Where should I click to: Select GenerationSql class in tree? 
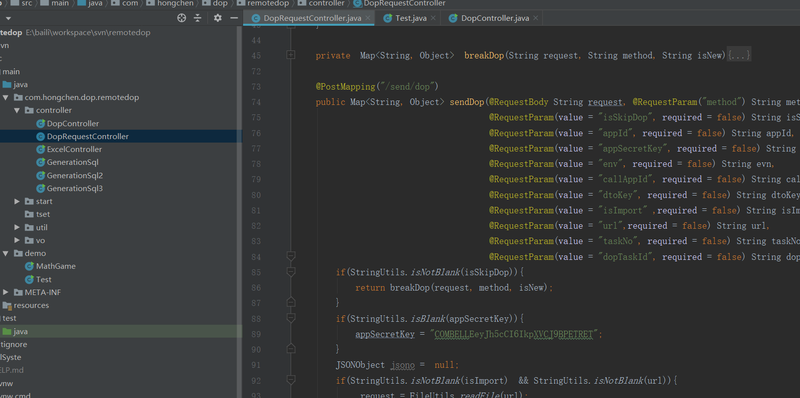[72, 162]
